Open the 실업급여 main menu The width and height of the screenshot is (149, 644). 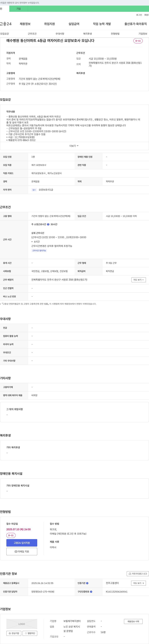click(x=74, y=24)
